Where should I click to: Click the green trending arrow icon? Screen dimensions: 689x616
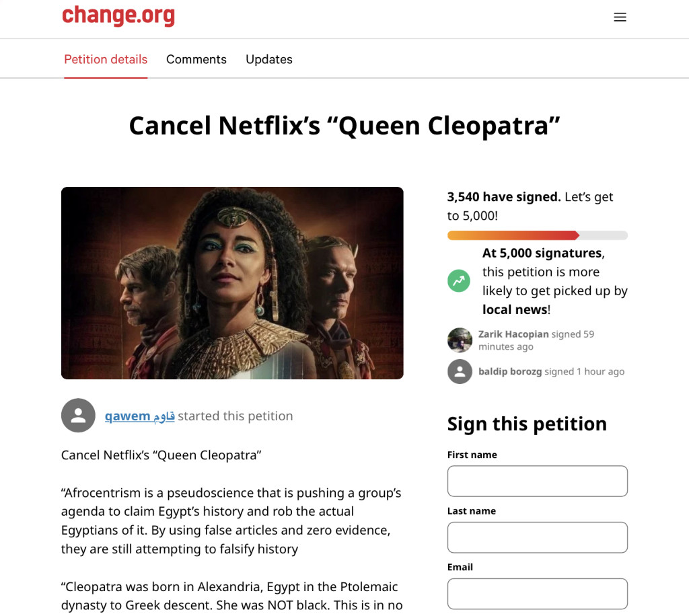pyautogui.click(x=459, y=281)
